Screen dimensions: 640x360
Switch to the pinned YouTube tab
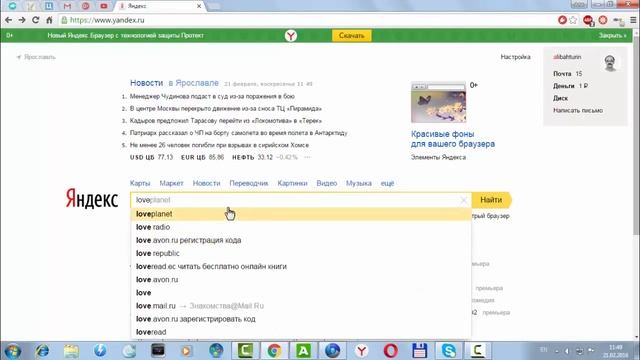pyautogui.click(x=104, y=6)
